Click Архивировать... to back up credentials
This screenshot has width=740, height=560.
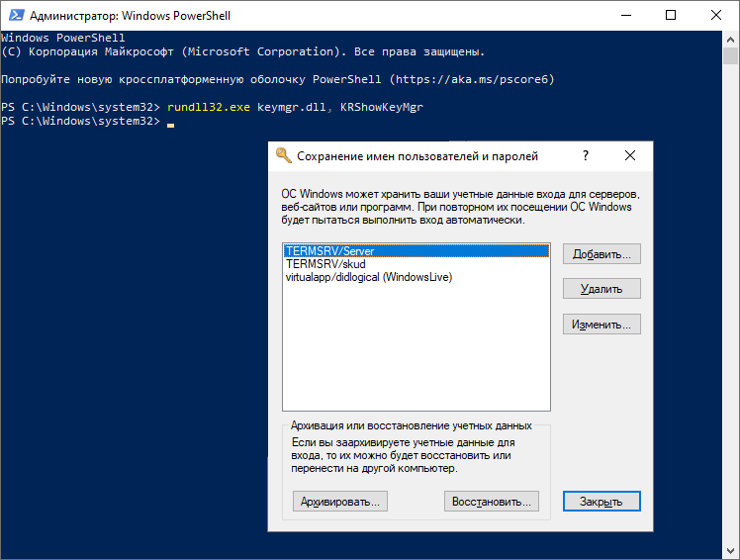point(339,502)
